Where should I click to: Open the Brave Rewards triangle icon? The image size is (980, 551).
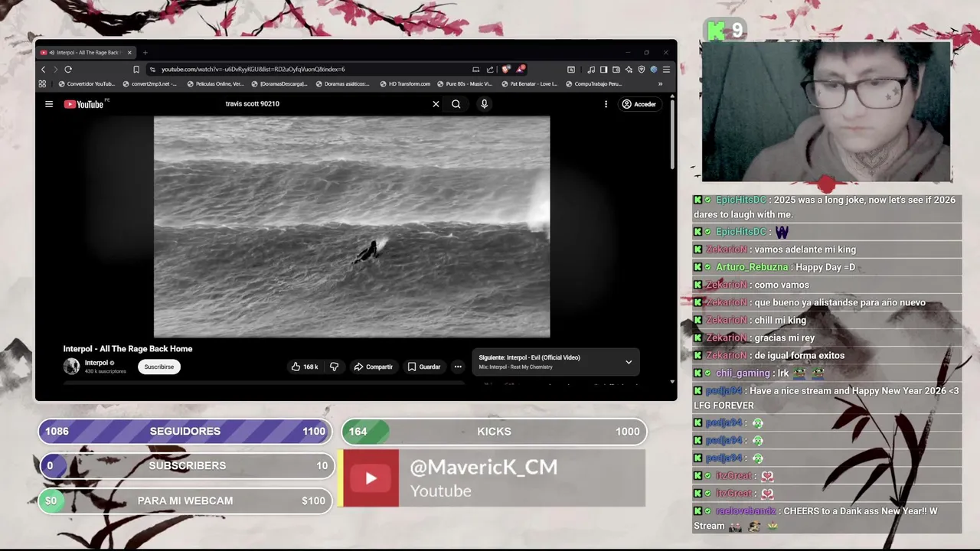pos(521,69)
